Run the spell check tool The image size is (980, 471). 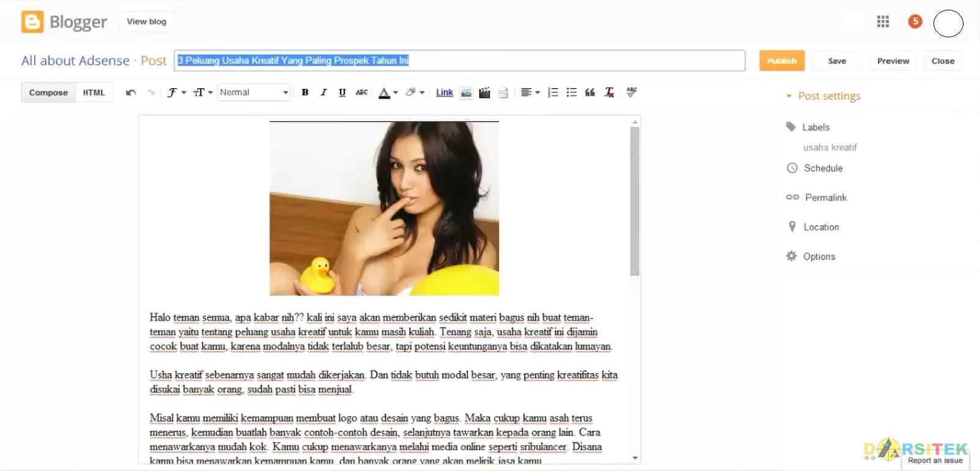click(x=632, y=92)
